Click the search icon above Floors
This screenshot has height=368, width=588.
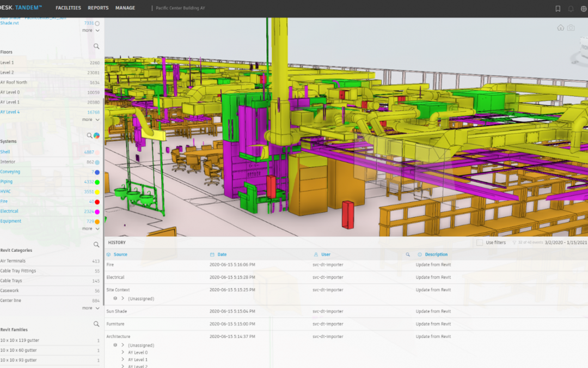96,46
